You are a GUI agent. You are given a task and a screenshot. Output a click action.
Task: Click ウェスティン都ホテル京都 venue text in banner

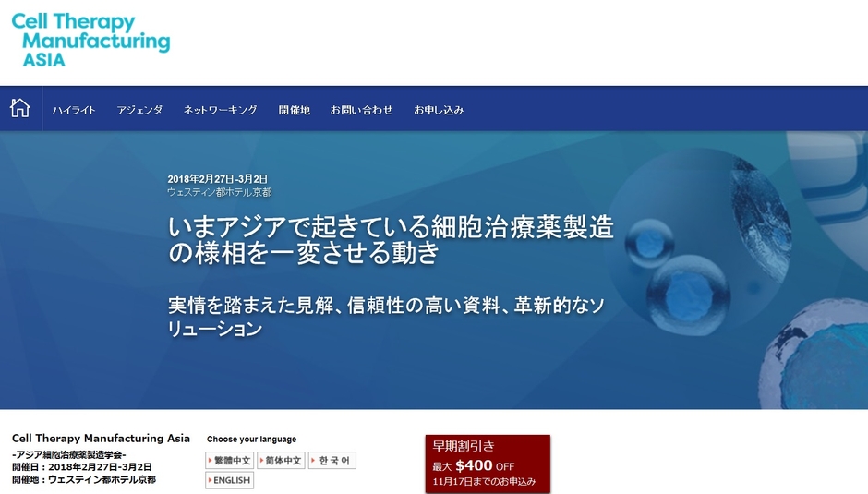click(219, 192)
